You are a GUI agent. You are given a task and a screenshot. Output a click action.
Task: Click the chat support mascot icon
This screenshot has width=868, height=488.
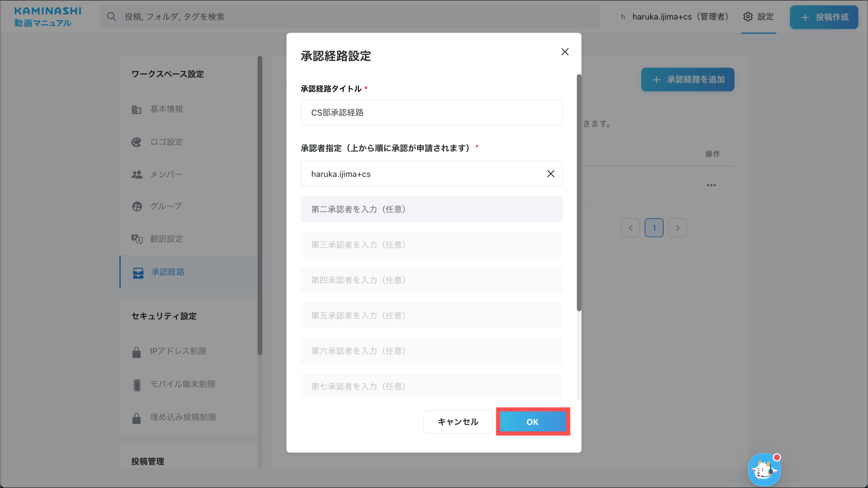coord(764,470)
